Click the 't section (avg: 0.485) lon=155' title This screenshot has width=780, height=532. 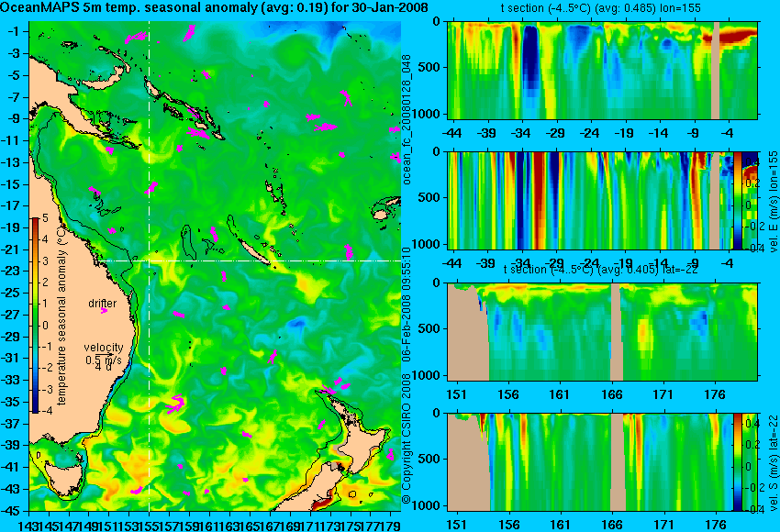point(601,8)
